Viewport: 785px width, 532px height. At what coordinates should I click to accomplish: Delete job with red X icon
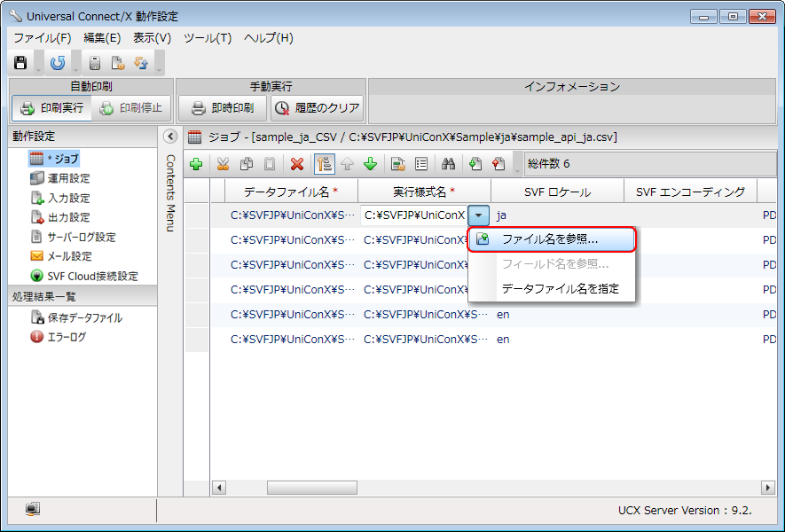pos(297,164)
